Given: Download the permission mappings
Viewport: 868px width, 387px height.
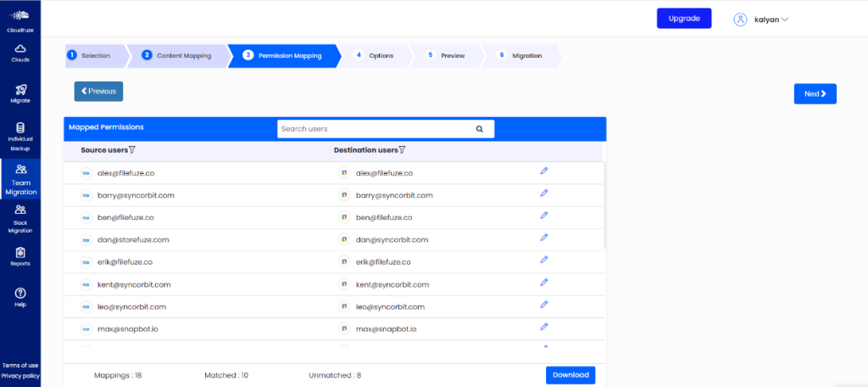Looking at the screenshot, I should pyautogui.click(x=570, y=375).
